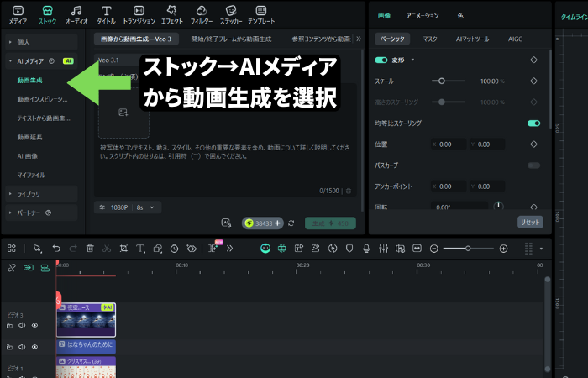Select the crop tool icon
This screenshot has width=588, height=378.
(123, 249)
